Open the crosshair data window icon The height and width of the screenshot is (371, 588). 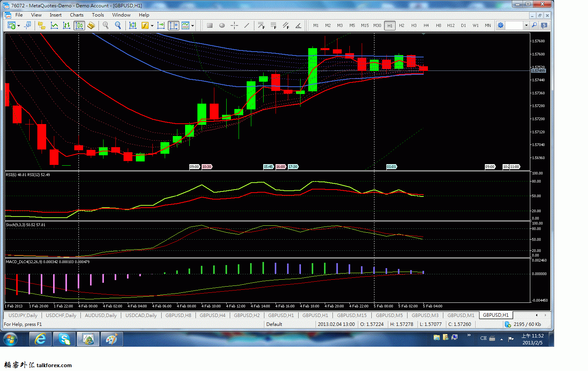[x=27, y=25]
